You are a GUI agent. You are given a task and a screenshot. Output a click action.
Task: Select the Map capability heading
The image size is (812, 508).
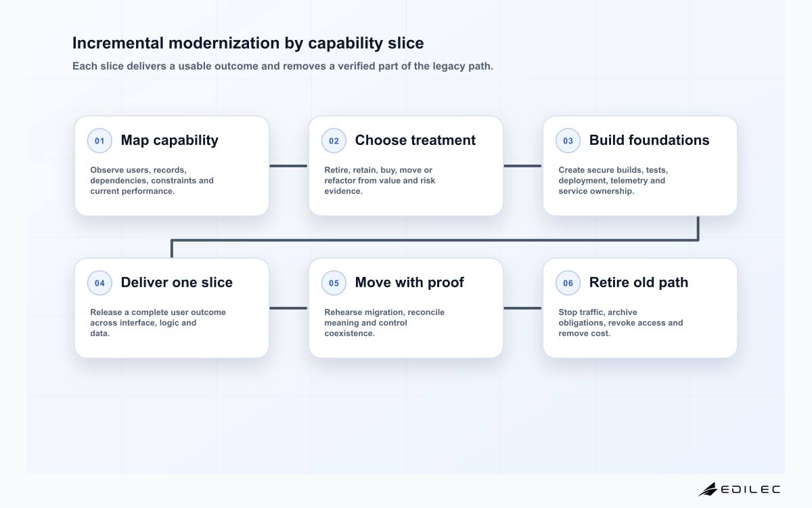pos(169,140)
